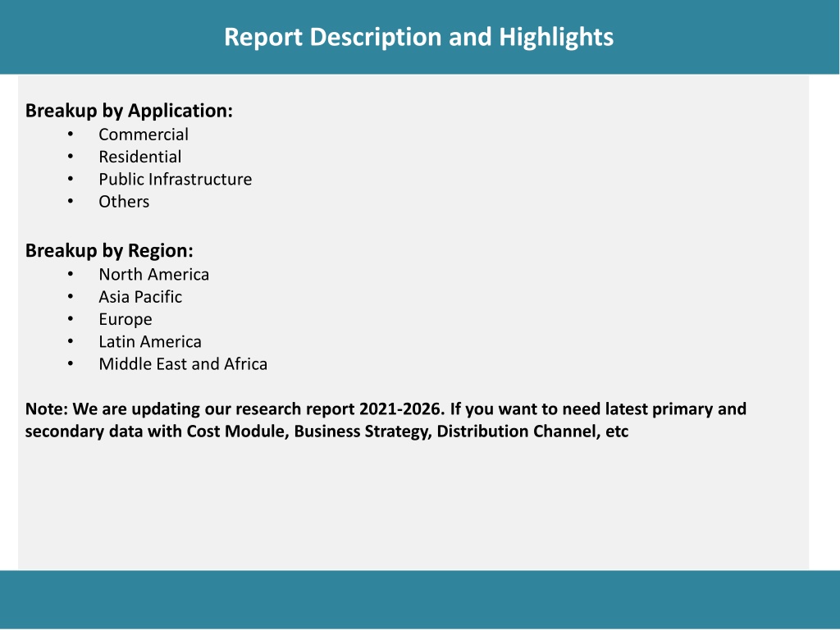Select the 'Breakup by Application:' heading

129,111
